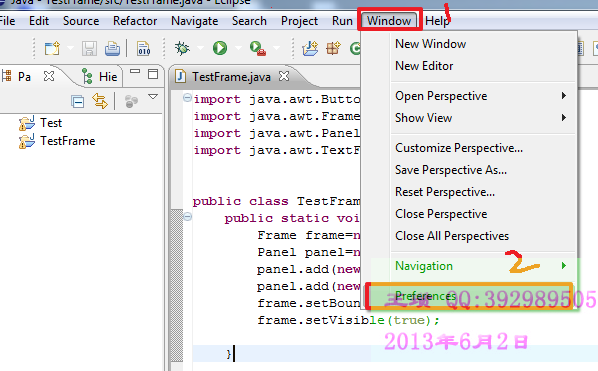The height and width of the screenshot is (371, 598).
Task: Click the binary 010 file toolbar icon
Action: (144, 48)
